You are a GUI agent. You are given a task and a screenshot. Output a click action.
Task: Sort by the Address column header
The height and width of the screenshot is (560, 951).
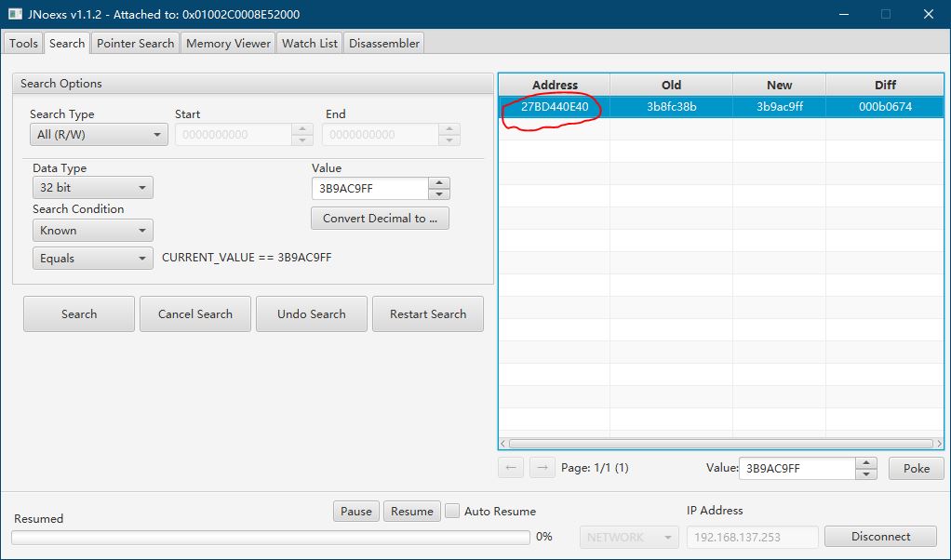click(555, 85)
